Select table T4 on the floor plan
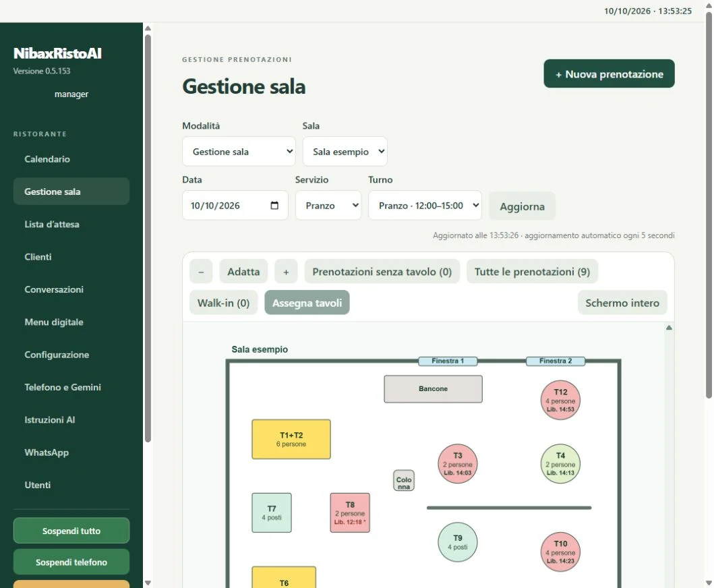This screenshot has height=588, width=714. pos(560,464)
